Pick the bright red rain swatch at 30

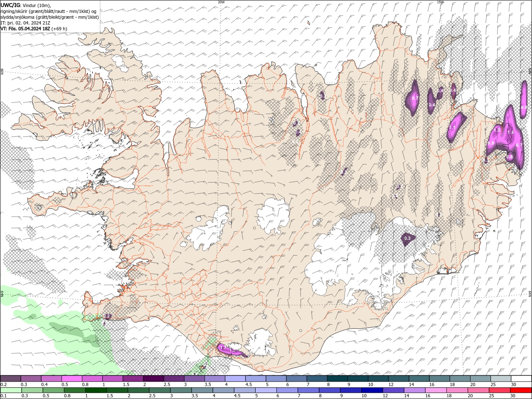pos(521,390)
